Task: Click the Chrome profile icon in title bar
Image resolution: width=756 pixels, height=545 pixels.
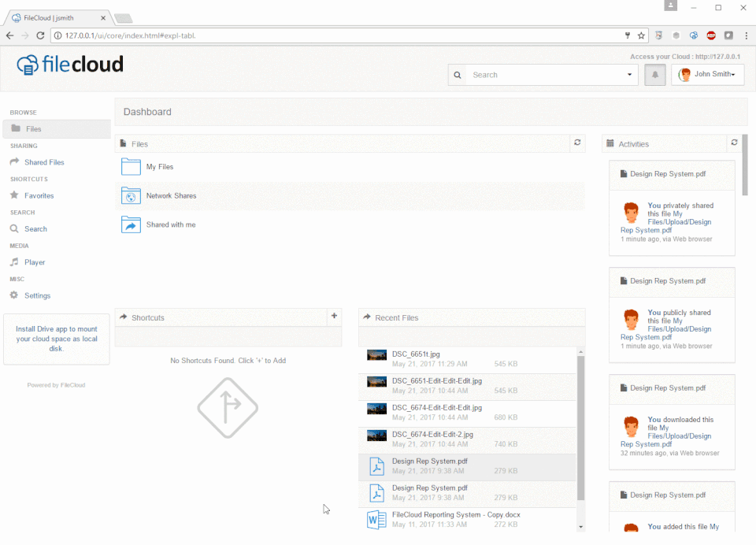Action: [671, 6]
